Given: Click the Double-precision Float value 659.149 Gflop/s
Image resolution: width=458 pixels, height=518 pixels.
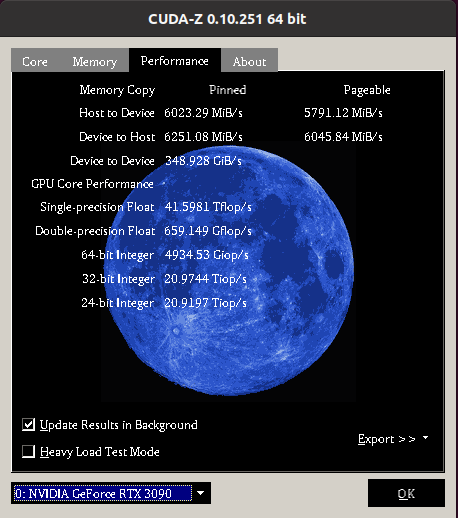Looking at the screenshot, I should (x=208, y=231).
